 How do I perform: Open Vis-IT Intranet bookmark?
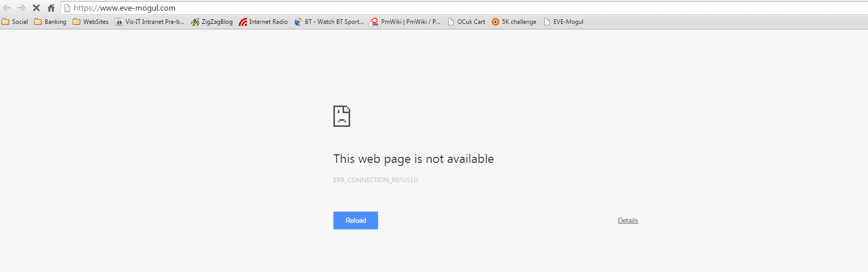[x=150, y=22]
